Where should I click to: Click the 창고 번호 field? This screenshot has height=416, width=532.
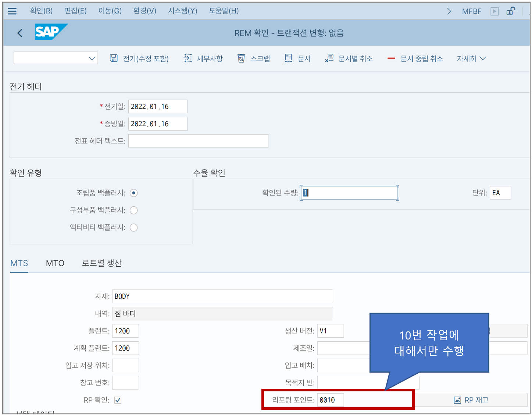pos(125,383)
